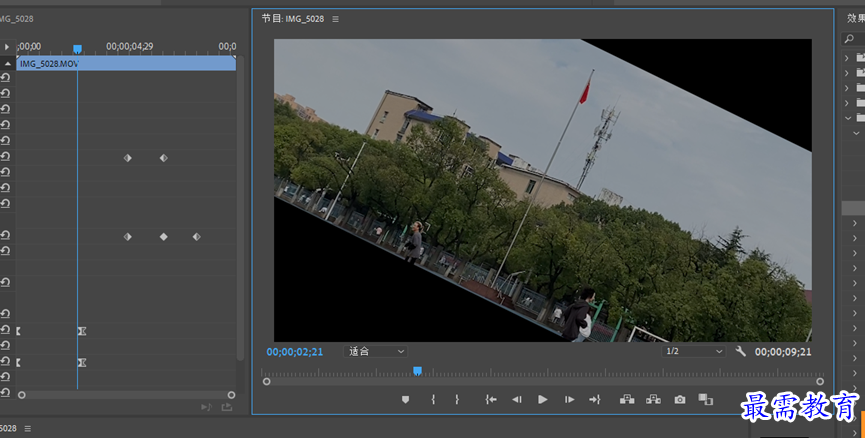Select the 节目: IMG_5028 panel tab
The image size is (865, 438).
tap(292, 19)
